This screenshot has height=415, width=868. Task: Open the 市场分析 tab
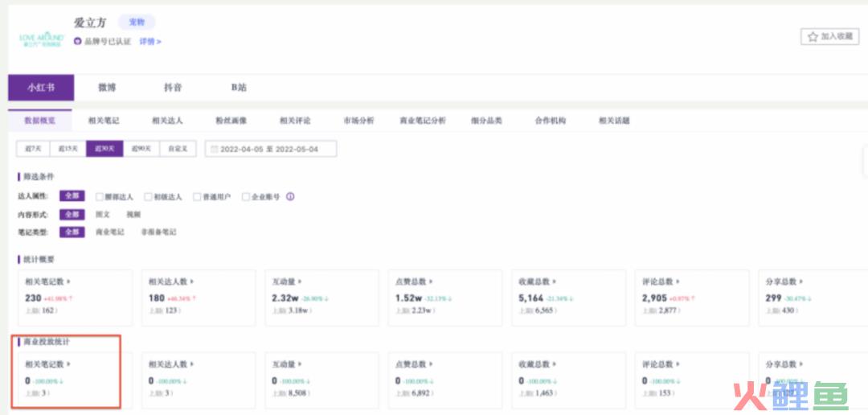tap(358, 120)
